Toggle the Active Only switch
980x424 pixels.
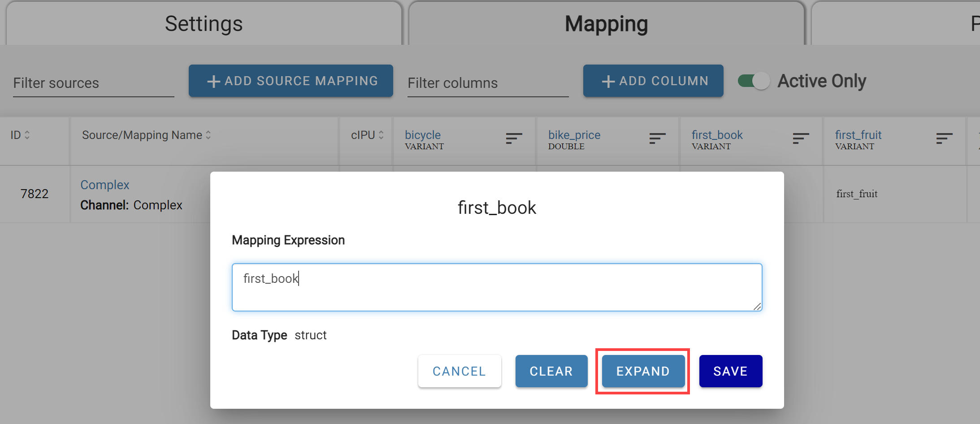point(754,81)
